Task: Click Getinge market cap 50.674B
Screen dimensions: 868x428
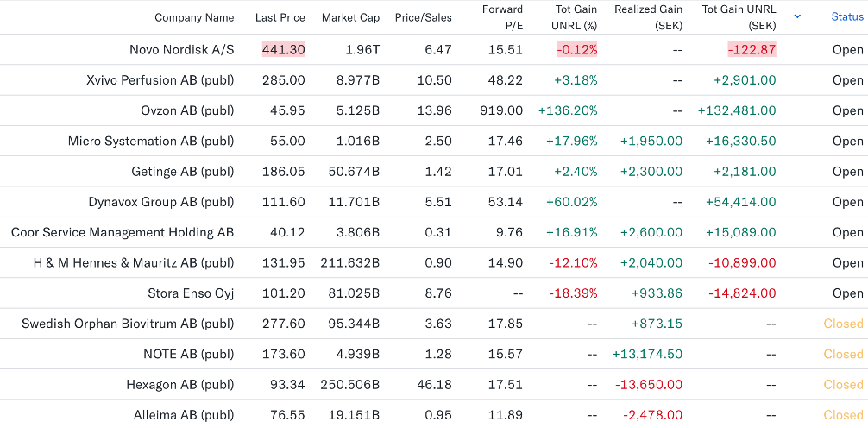Action: tap(353, 171)
